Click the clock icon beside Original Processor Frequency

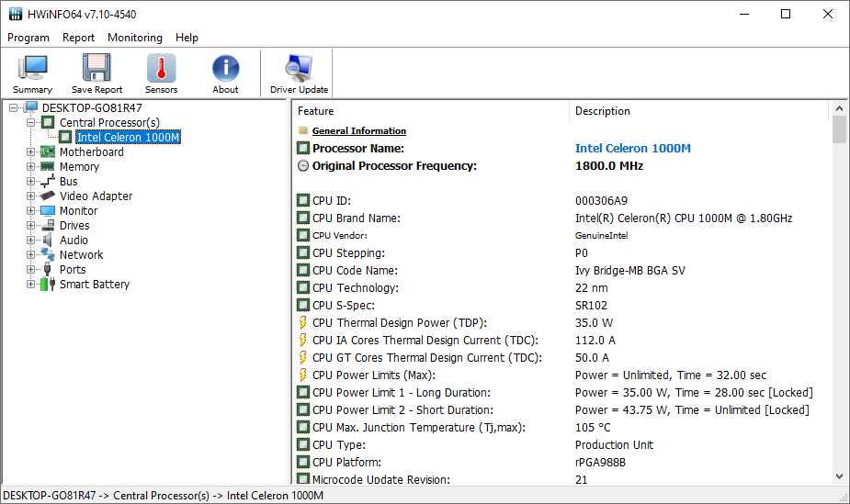[x=303, y=165]
